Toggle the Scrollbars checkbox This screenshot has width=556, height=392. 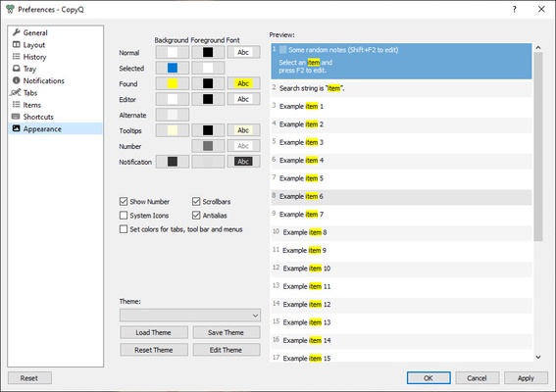[x=196, y=202]
